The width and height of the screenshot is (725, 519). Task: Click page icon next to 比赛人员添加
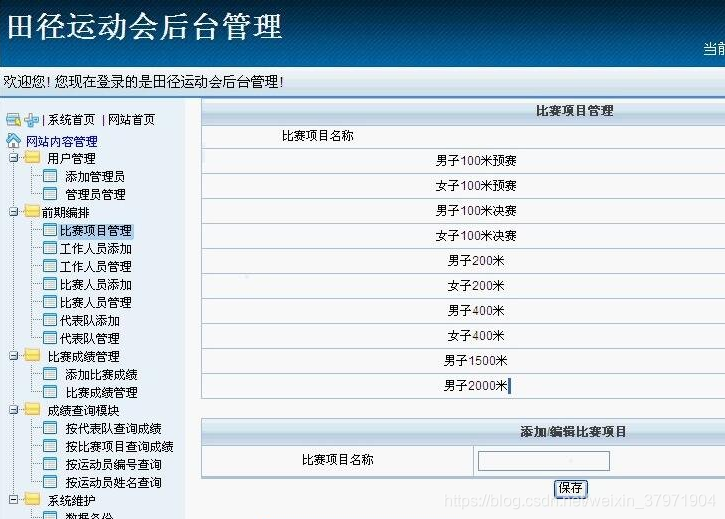click(50, 284)
